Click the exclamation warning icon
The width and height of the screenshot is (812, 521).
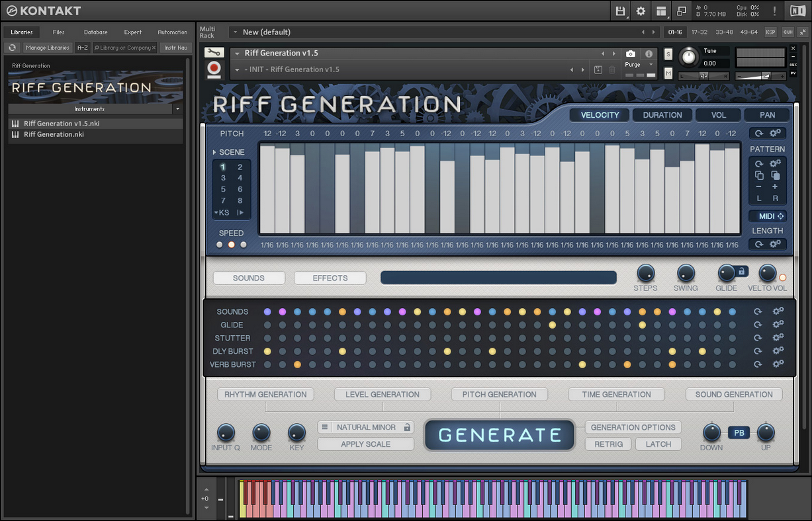tap(774, 11)
